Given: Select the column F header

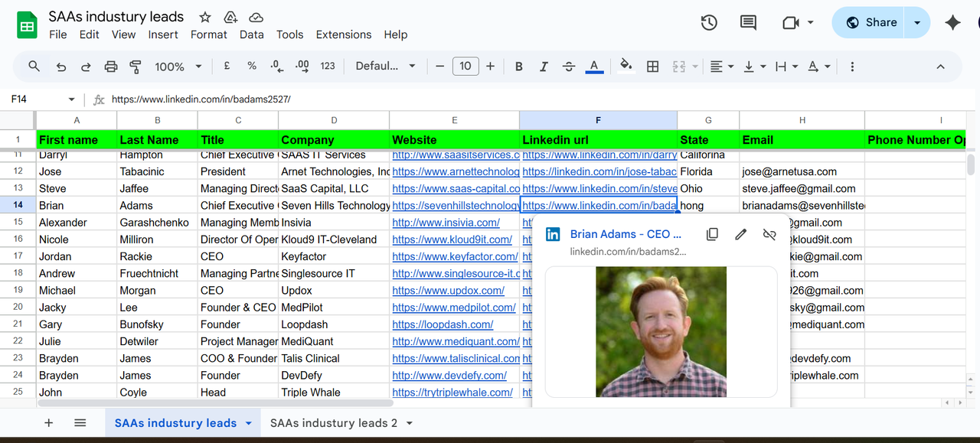Looking at the screenshot, I should tap(598, 120).
